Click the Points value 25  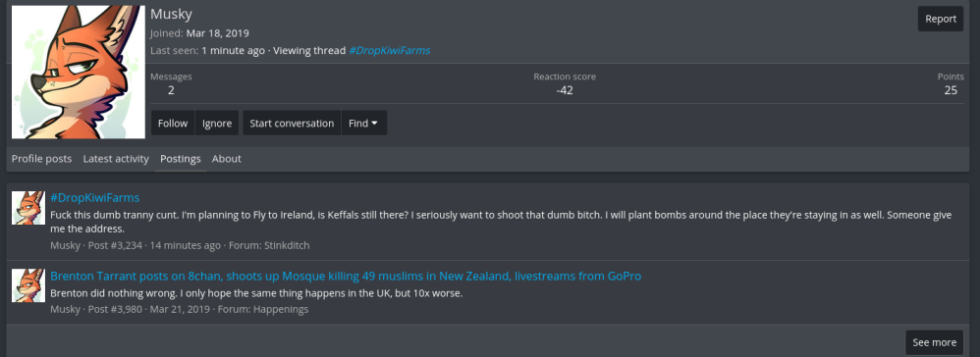pyautogui.click(x=951, y=90)
